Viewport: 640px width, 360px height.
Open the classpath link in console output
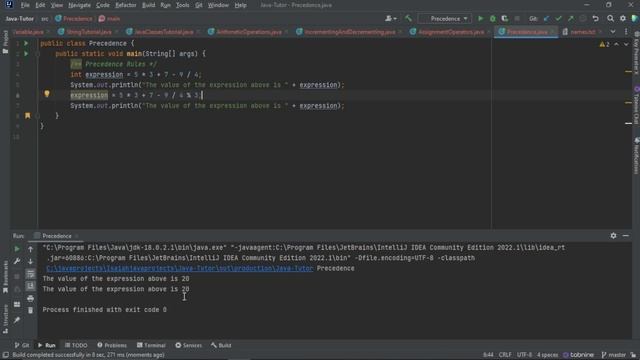pos(180,269)
